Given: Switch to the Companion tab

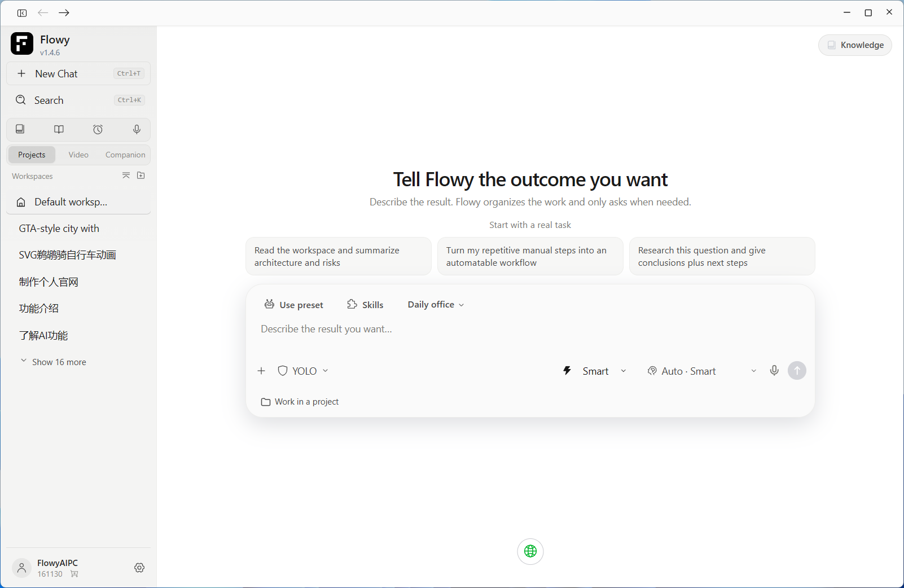Looking at the screenshot, I should click(125, 155).
